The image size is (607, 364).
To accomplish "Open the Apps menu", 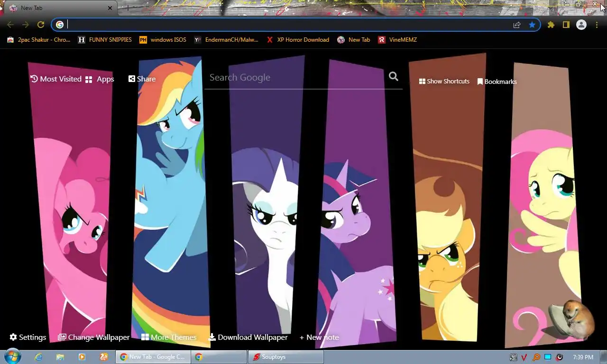I will pos(100,79).
